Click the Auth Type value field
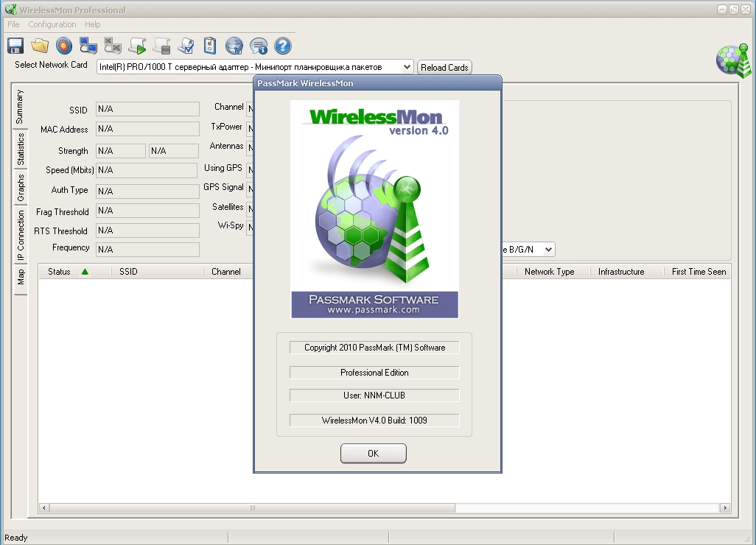 pyautogui.click(x=147, y=191)
